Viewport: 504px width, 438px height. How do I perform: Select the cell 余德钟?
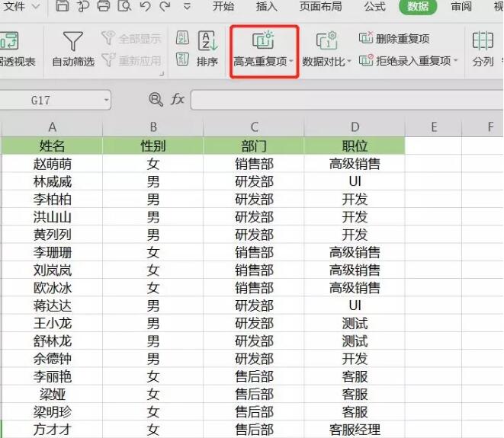(x=52, y=358)
